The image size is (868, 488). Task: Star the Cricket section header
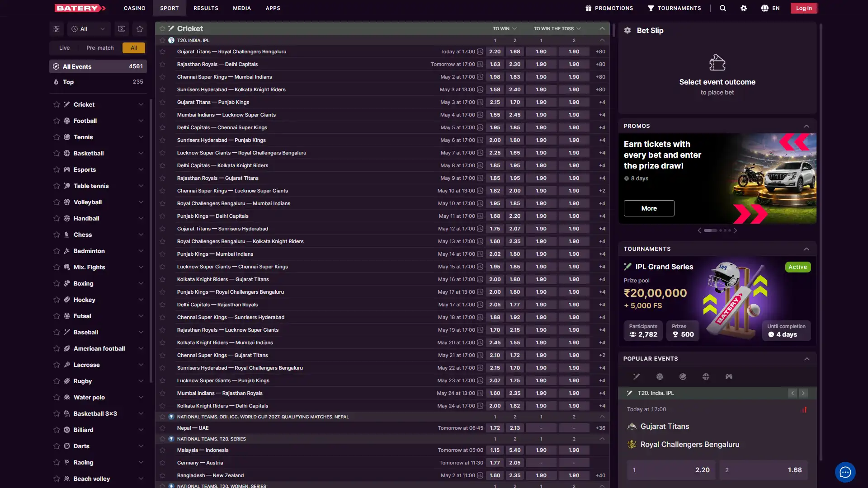pyautogui.click(x=162, y=28)
